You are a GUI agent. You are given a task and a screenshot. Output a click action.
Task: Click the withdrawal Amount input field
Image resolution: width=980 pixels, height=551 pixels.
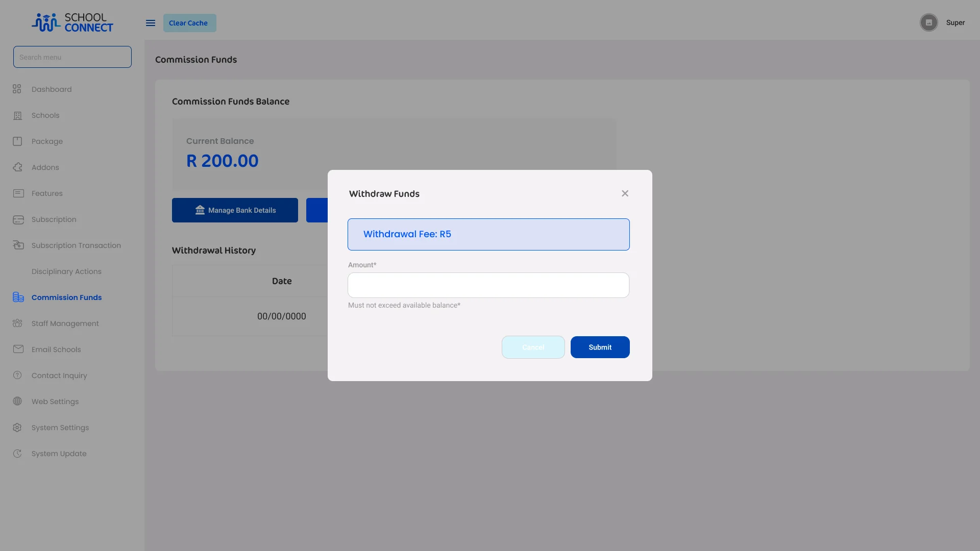click(488, 285)
